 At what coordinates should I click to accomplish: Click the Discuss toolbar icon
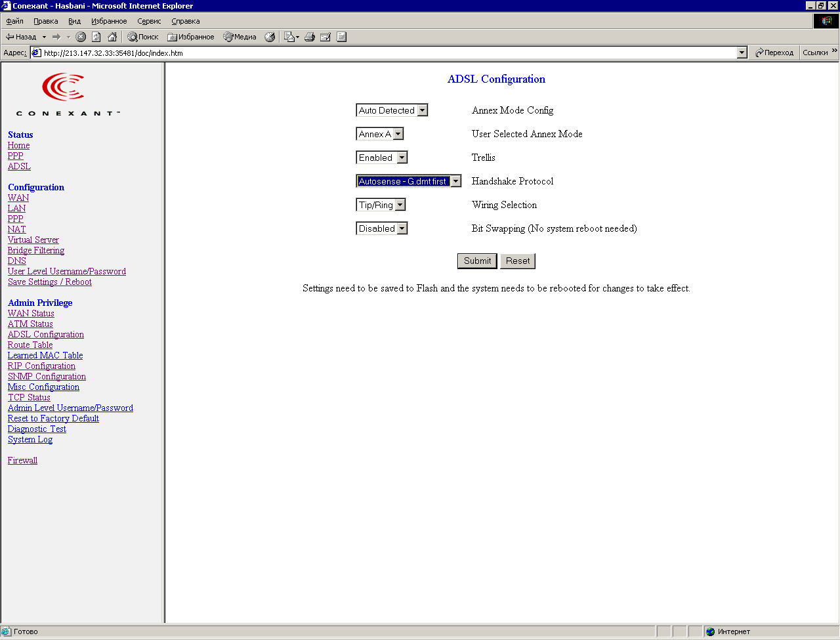click(x=341, y=37)
